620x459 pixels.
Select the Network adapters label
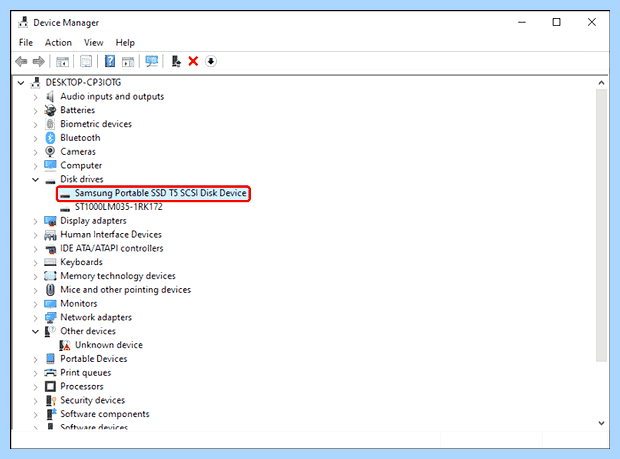(x=96, y=317)
